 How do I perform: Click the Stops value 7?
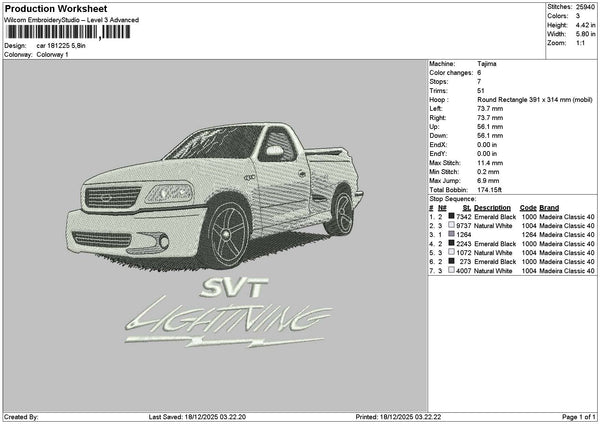click(x=479, y=82)
